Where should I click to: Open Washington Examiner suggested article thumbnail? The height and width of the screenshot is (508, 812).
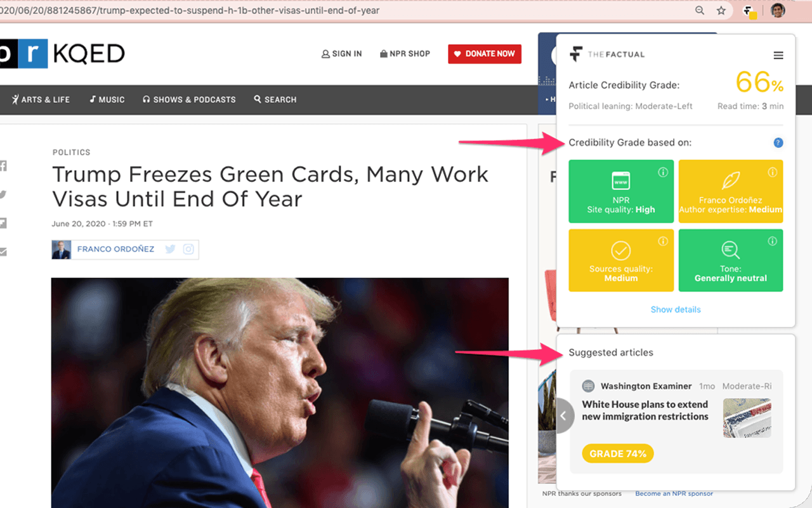click(x=747, y=418)
